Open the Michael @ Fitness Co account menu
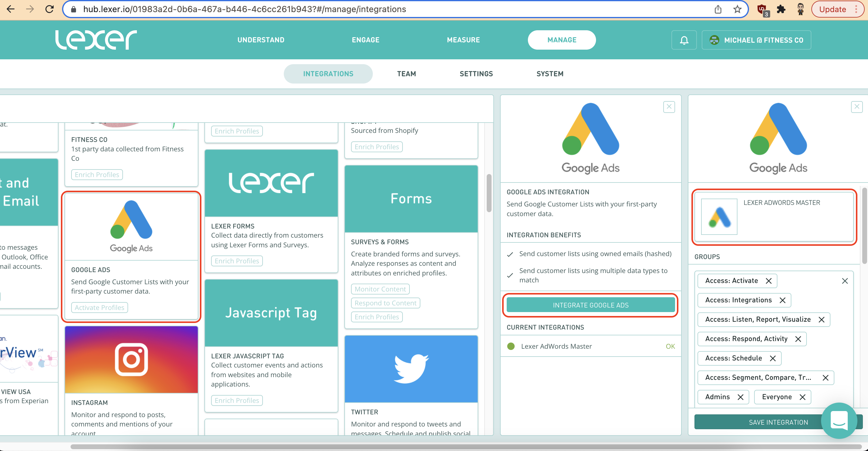Screen dimensions: 868x451 pos(756,40)
